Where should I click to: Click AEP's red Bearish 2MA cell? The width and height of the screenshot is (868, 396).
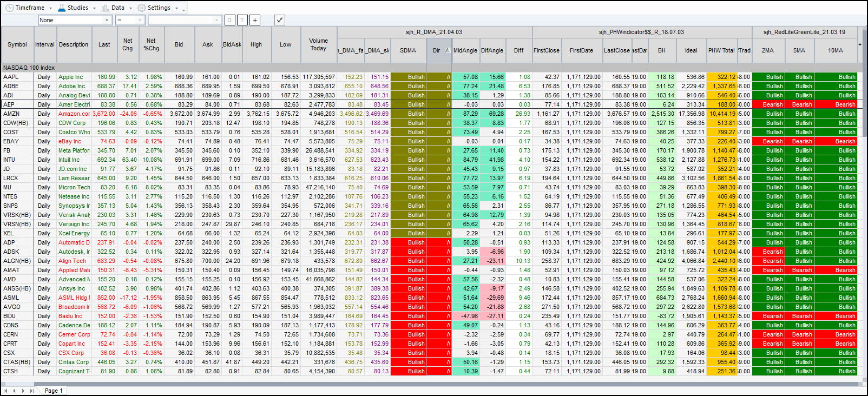768,104
